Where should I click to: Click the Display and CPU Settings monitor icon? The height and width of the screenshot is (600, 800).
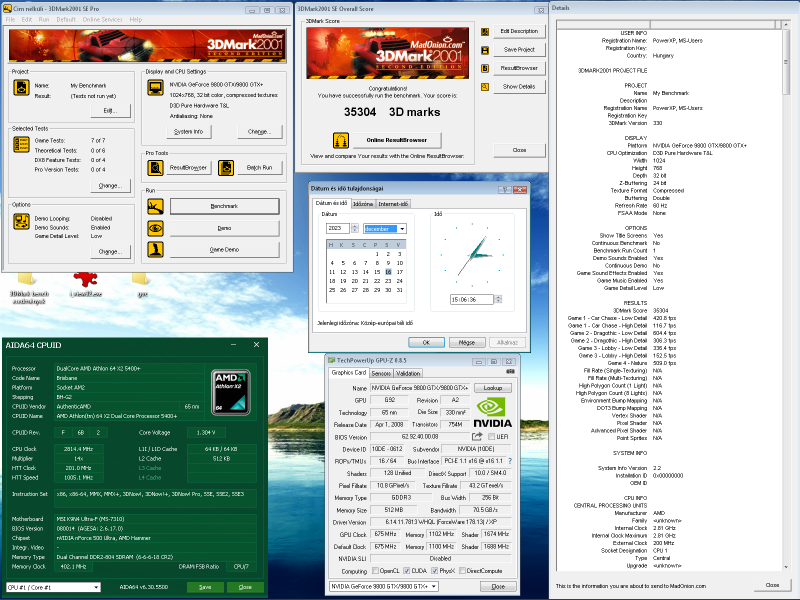pyautogui.click(x=155, y=88)
